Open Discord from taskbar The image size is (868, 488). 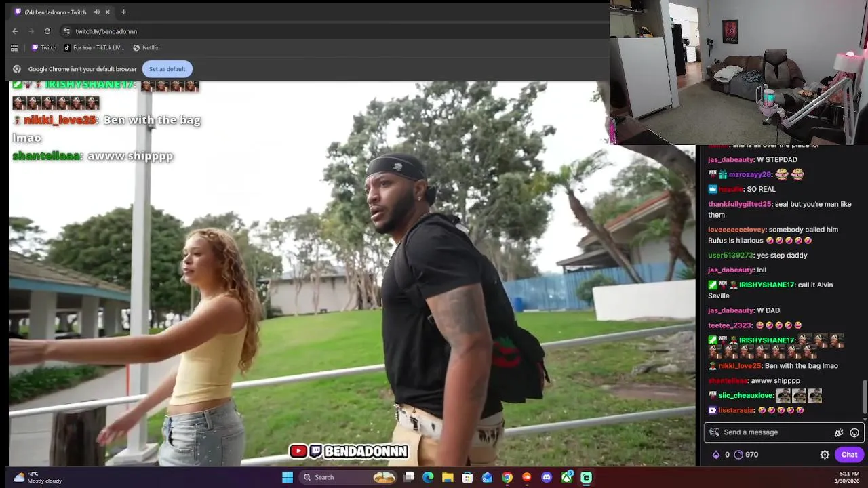coord(547,477)
